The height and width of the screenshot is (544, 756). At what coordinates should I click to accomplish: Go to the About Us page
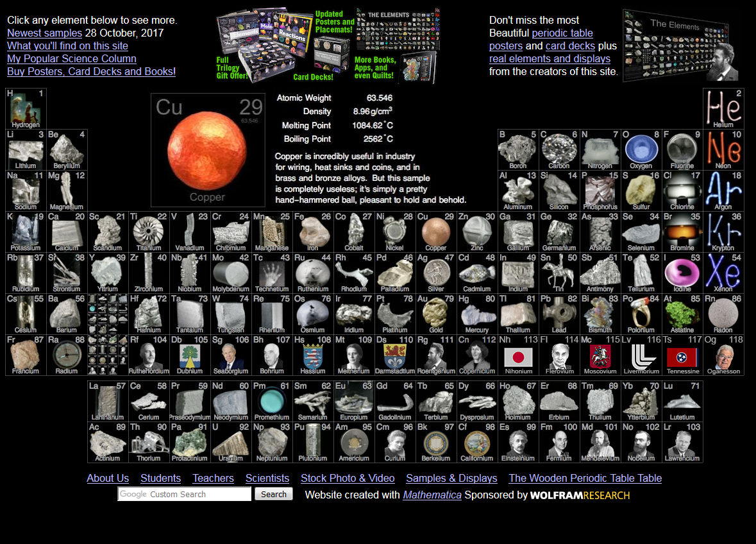pos(108,479)
